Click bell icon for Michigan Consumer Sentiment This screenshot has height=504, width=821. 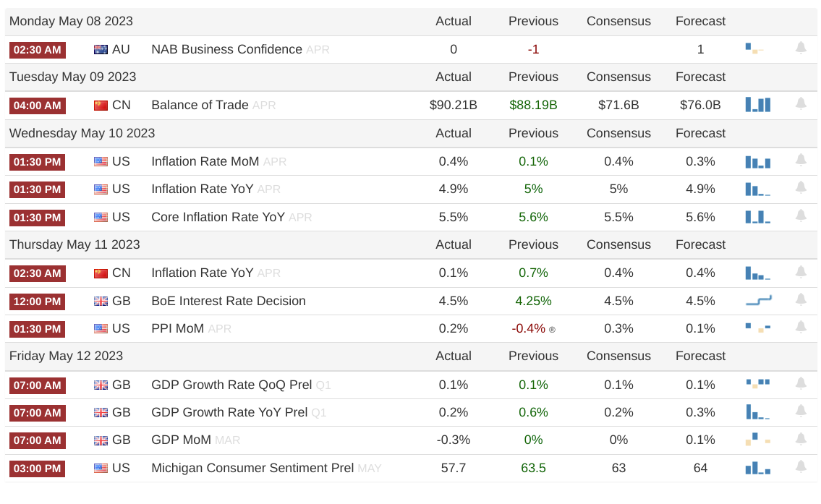801,467
